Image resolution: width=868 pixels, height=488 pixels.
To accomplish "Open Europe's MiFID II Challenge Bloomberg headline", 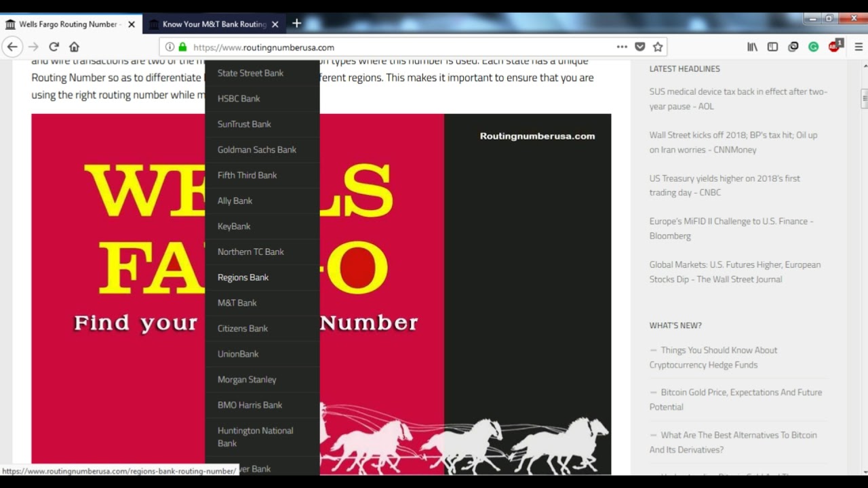I will [731, 228].
